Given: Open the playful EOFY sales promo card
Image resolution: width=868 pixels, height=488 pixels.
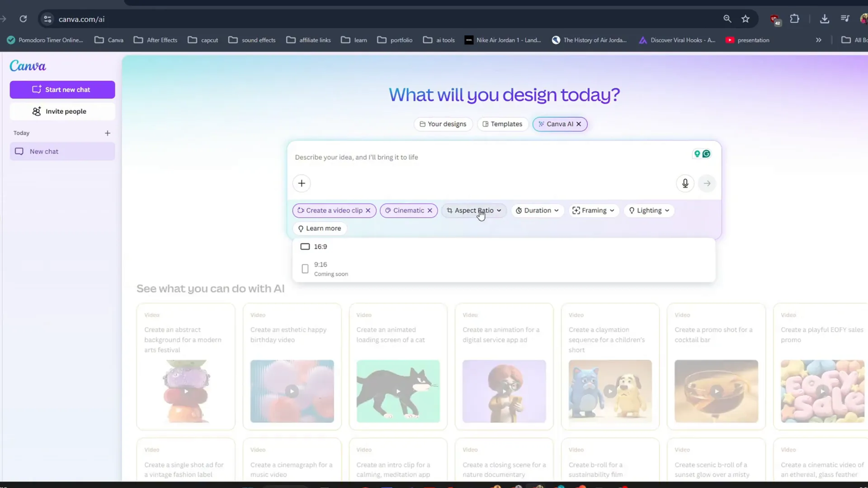Looking at the screenshot, I should (822, 367).
